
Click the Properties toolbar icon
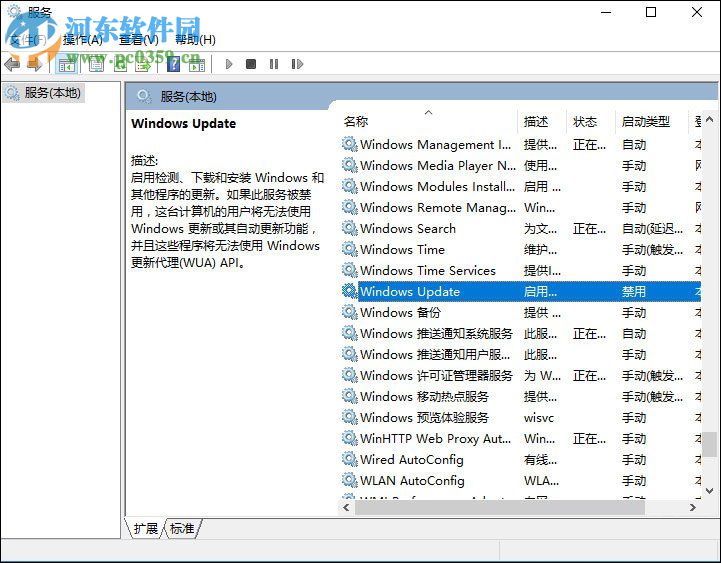(x=96, y=64)
